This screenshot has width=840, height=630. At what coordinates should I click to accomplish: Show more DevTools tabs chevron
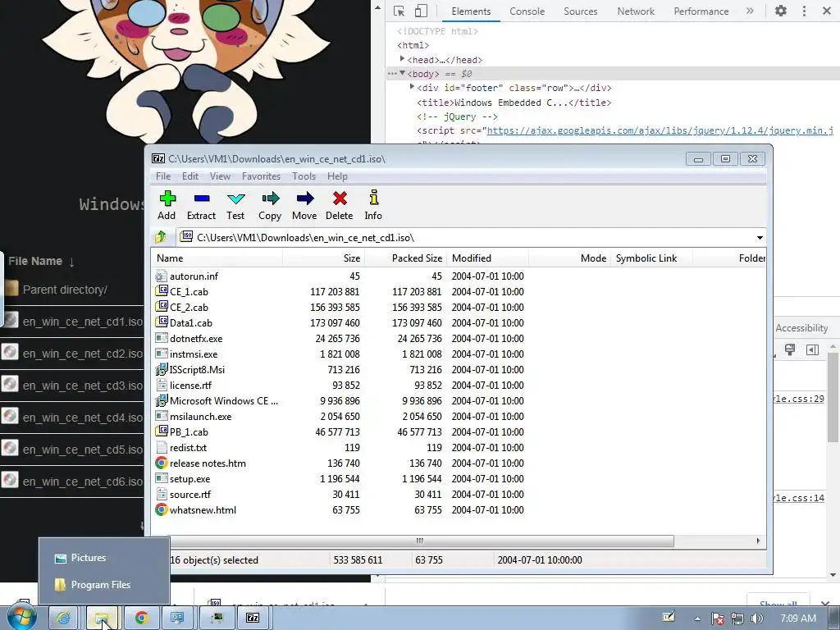pyautogui.click(x=750, y=11)
